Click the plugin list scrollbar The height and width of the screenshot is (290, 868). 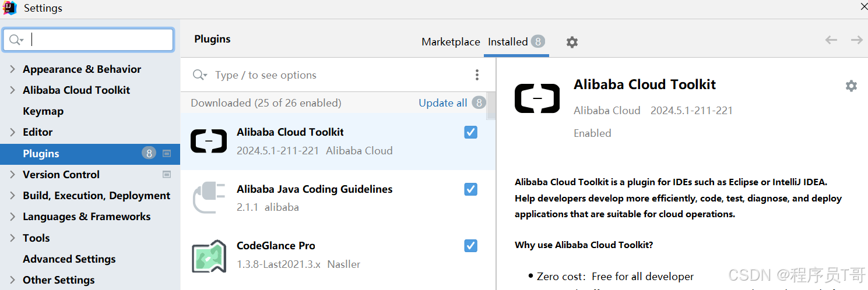pos(491,105)
